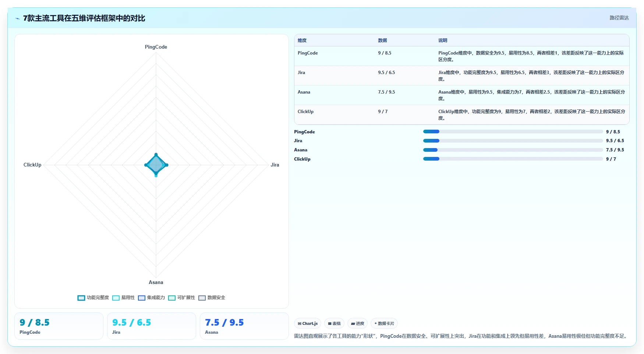
Task: Click the 9 / 8.5 table cell
Action: [385, 53]
